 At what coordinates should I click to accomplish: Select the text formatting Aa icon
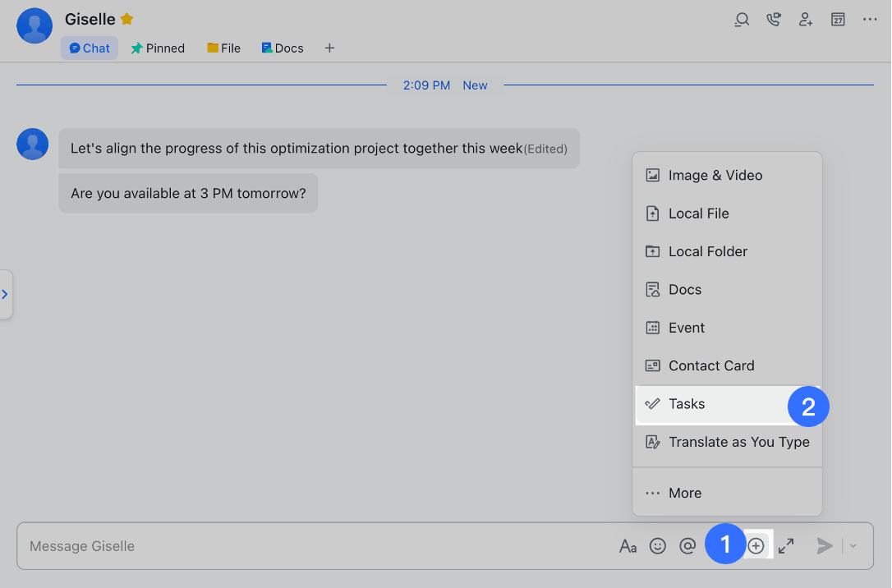point(628,545)
